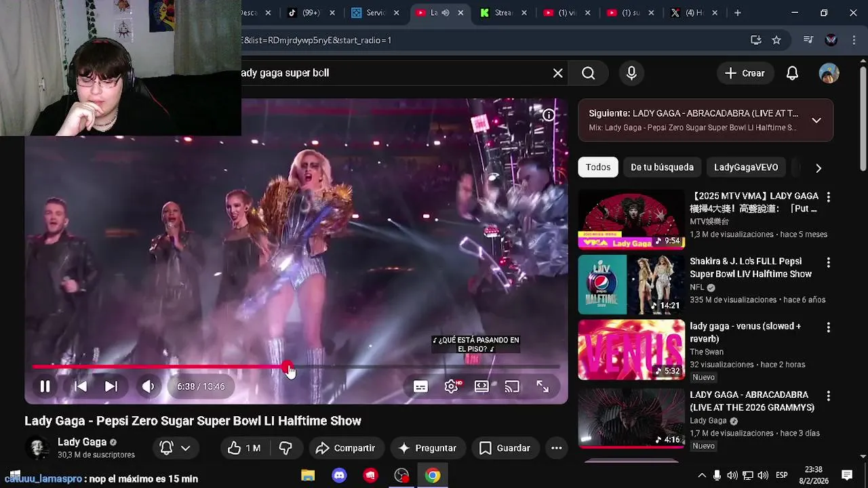Show hidden system tray icons
This screenshot has width=868, height=488.
(701, 475)
